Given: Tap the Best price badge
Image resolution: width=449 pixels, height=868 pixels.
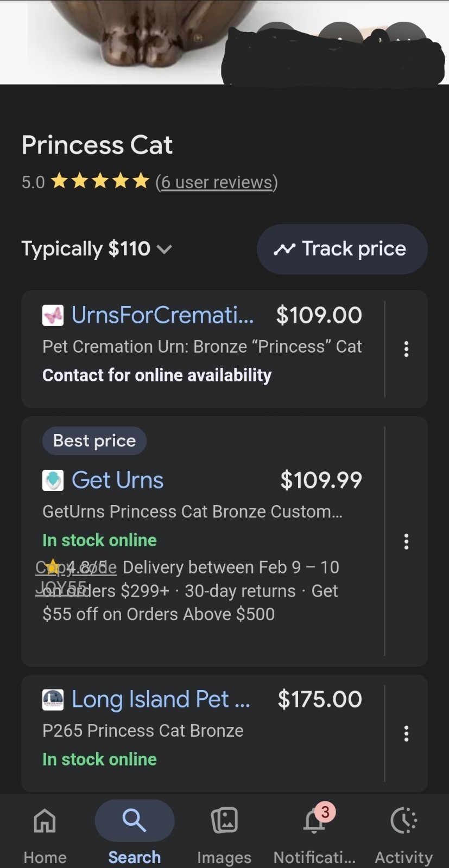Looking at the screenshot, I should [x=94, y=441].
